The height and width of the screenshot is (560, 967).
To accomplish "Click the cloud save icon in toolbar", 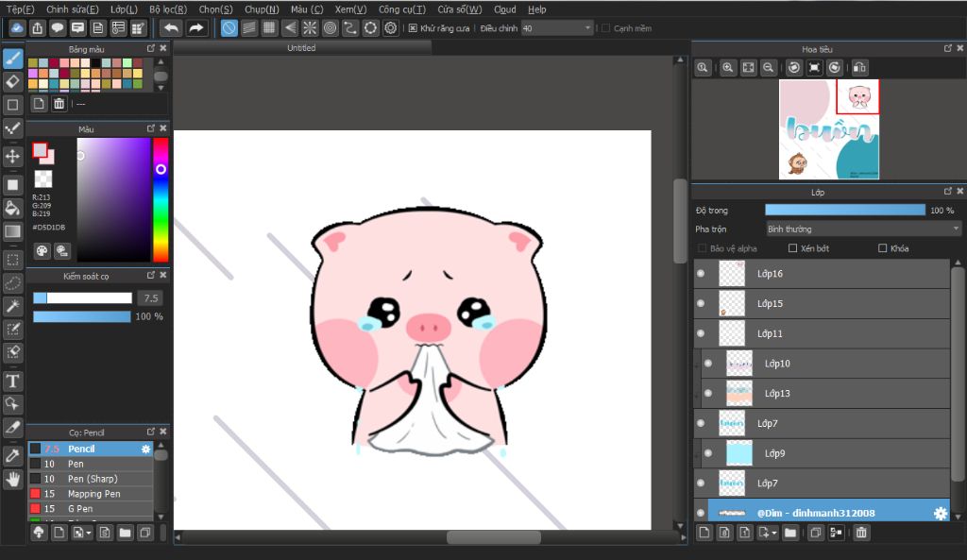I will point(17,27).
